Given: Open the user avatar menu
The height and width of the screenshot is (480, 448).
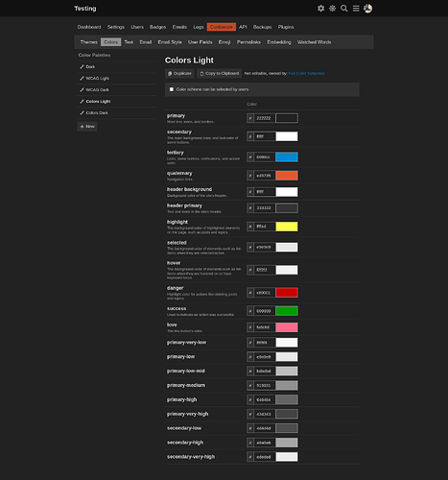Looking at the screenshot, I should pos(367,9).
